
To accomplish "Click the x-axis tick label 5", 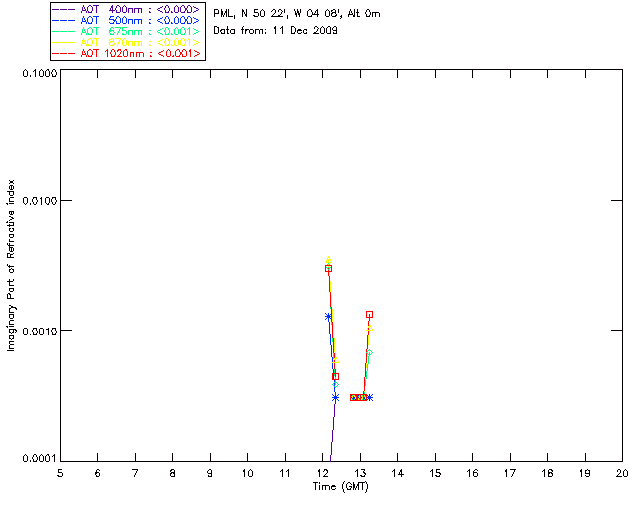I will point(60,473).
